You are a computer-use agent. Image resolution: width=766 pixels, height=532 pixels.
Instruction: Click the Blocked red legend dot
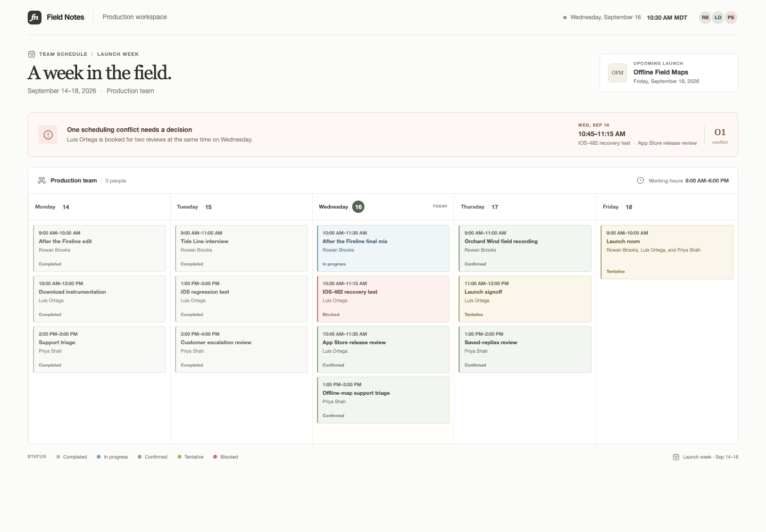(x=215, y=457)
